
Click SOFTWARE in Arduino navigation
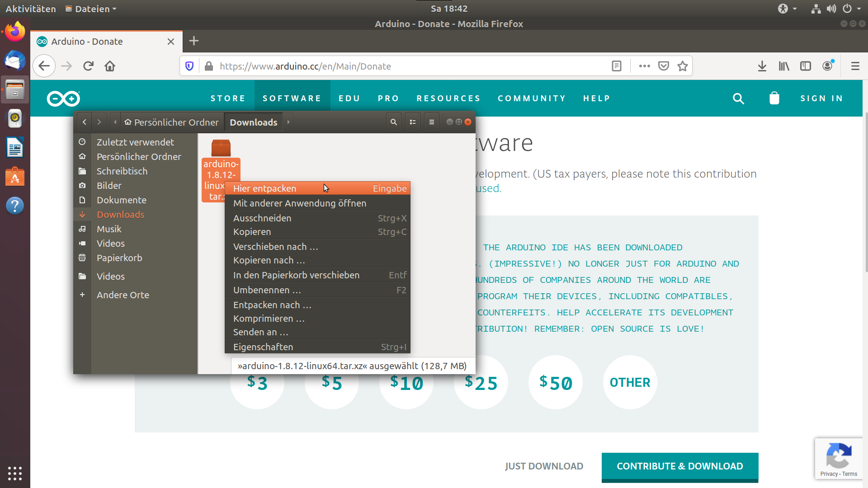coord(292,99)
